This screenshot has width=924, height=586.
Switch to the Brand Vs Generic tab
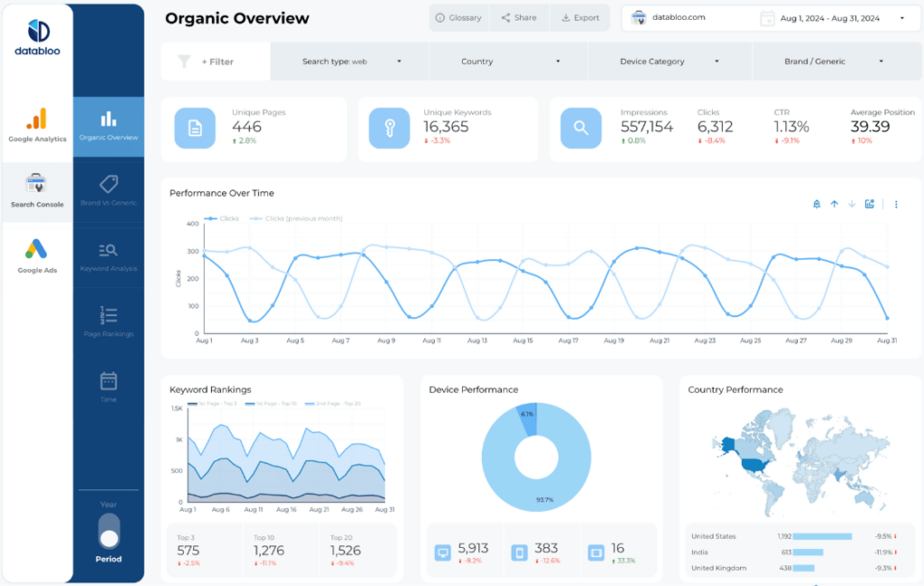pyautogui.click(x=108, y=190)
